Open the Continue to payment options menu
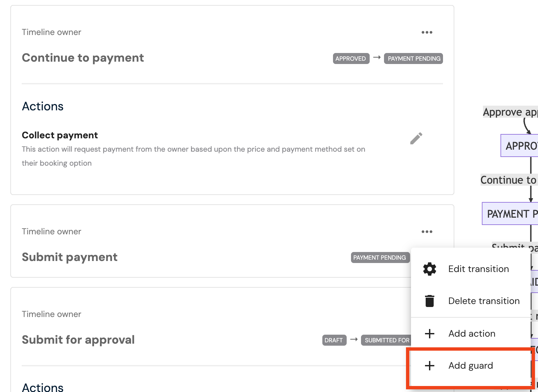 (x=427, y=32)
